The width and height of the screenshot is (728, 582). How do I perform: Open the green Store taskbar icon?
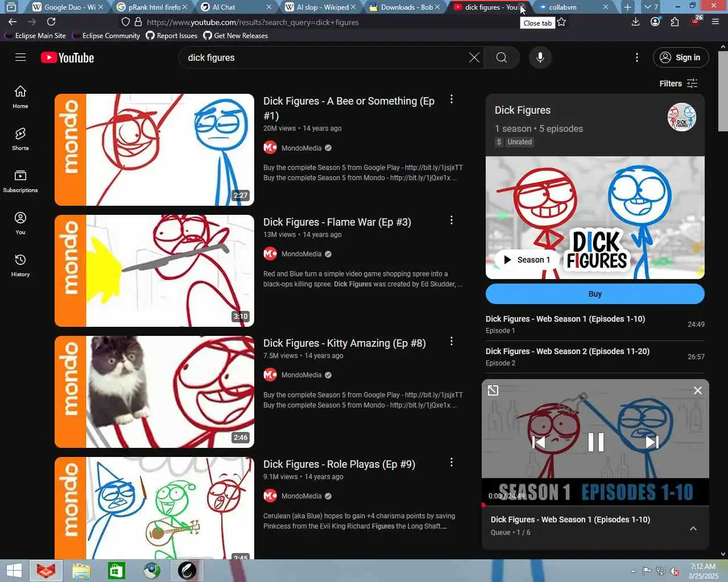116,570
